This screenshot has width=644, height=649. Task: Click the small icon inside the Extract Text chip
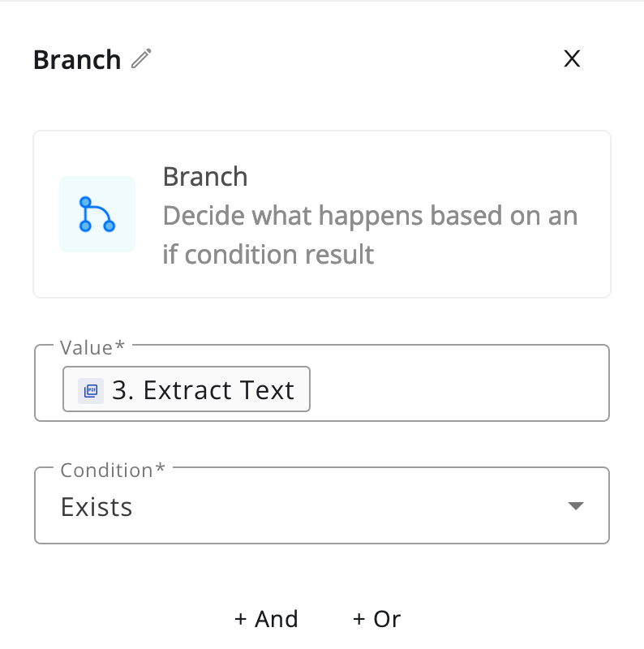click(92, 390)
